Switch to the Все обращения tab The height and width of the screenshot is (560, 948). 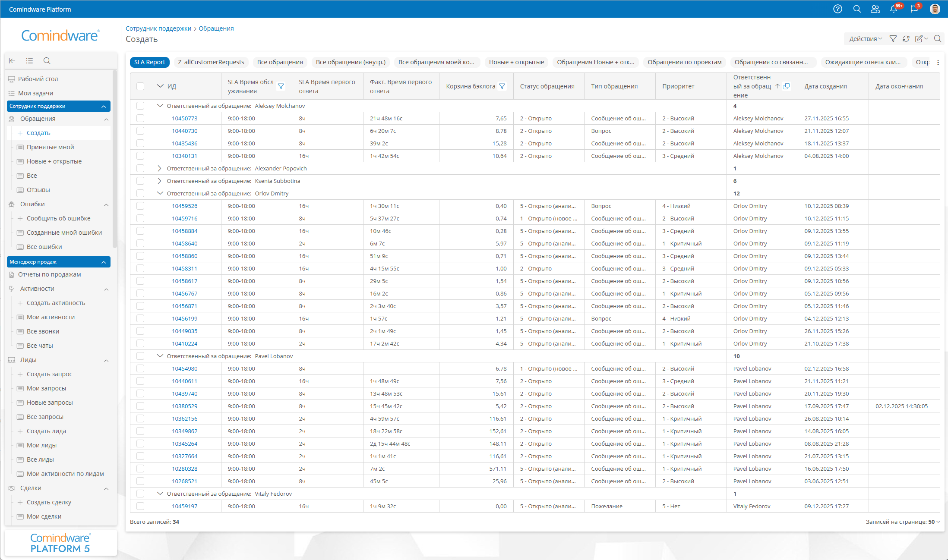(280, 62)
